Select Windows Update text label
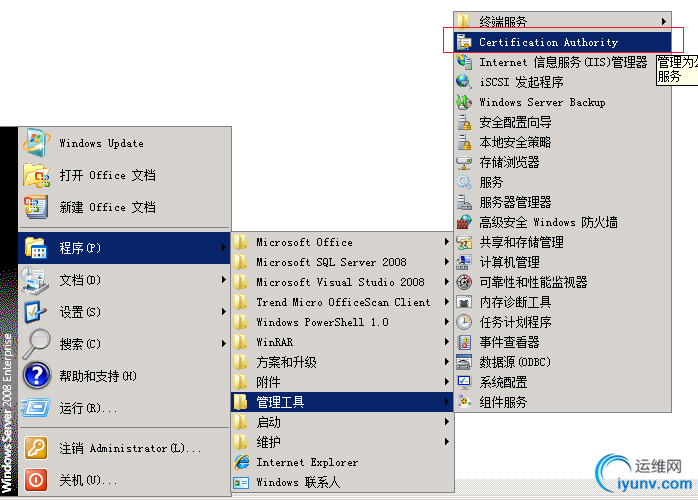 [101, 143]
